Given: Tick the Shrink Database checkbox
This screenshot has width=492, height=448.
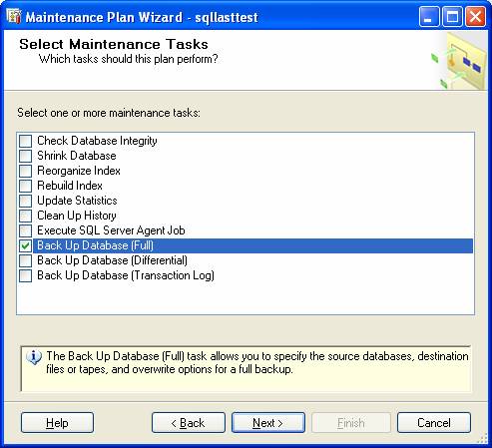Looking at the screenshot, I should [25, 156].
